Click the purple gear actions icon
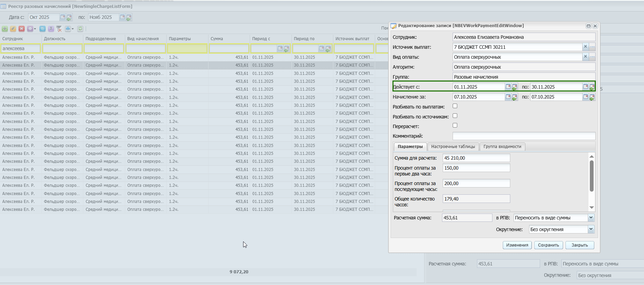The width and height of the screenshot is (644, 285). click(30, 29)
